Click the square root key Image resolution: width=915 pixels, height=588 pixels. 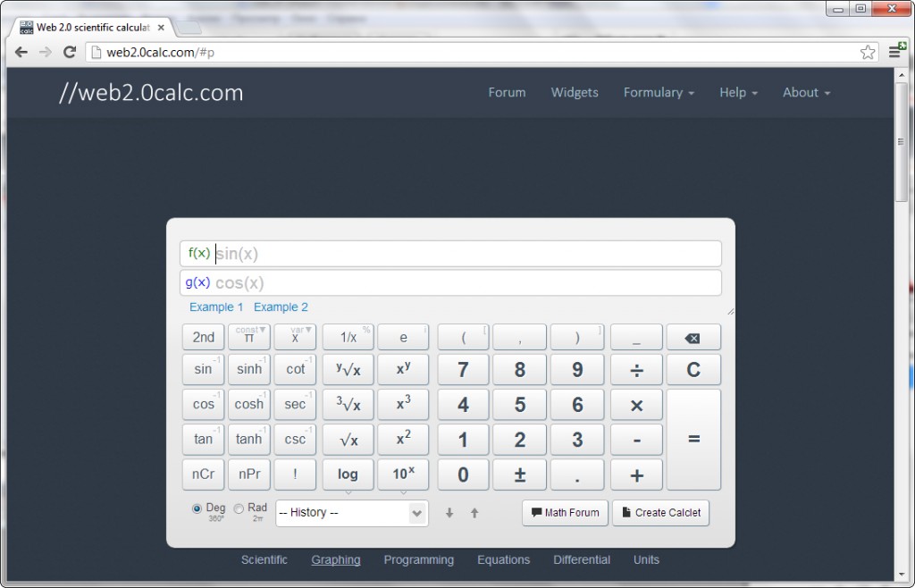tap(348, 440)
